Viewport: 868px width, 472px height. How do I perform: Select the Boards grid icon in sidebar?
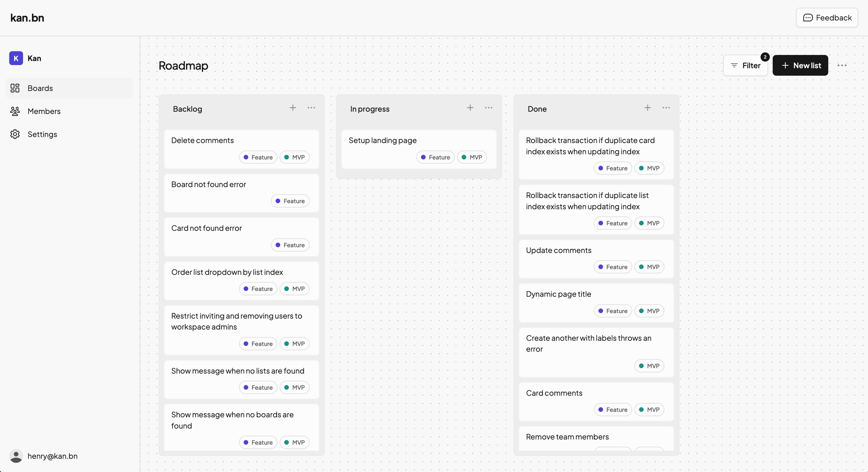pos(15,88)
